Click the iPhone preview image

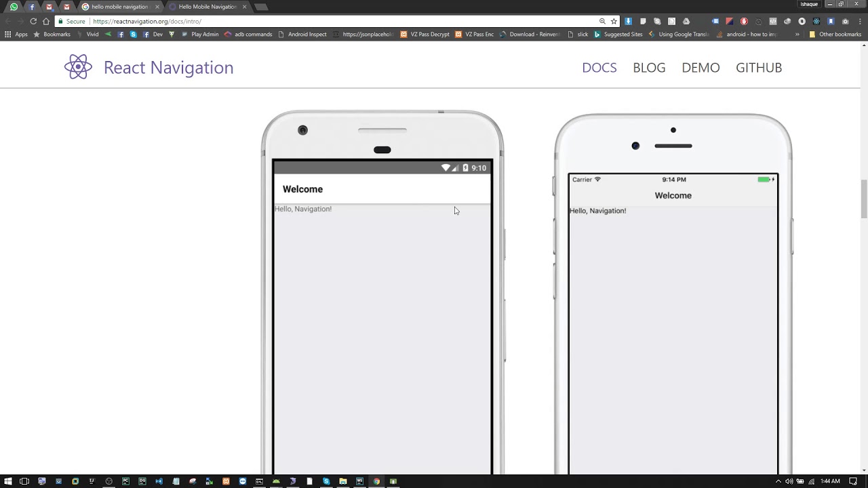(673, 294)
